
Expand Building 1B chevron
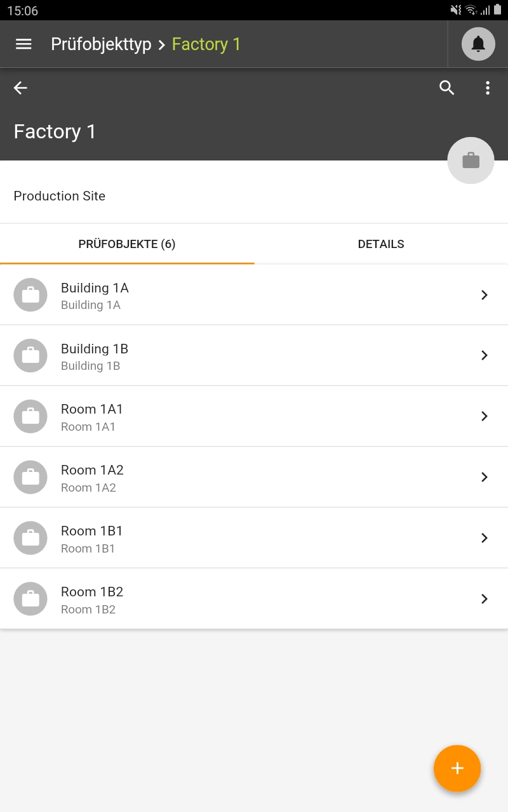click(x=484, y=355)
